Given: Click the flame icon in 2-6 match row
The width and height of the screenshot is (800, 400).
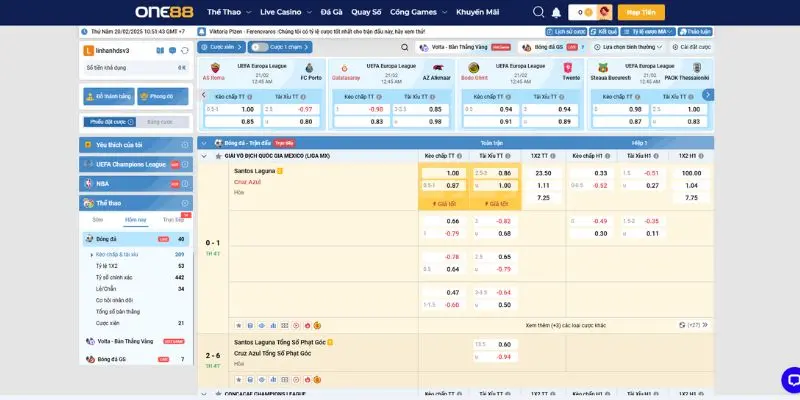Looking at the screenshot, I should [x=307, y=380].
